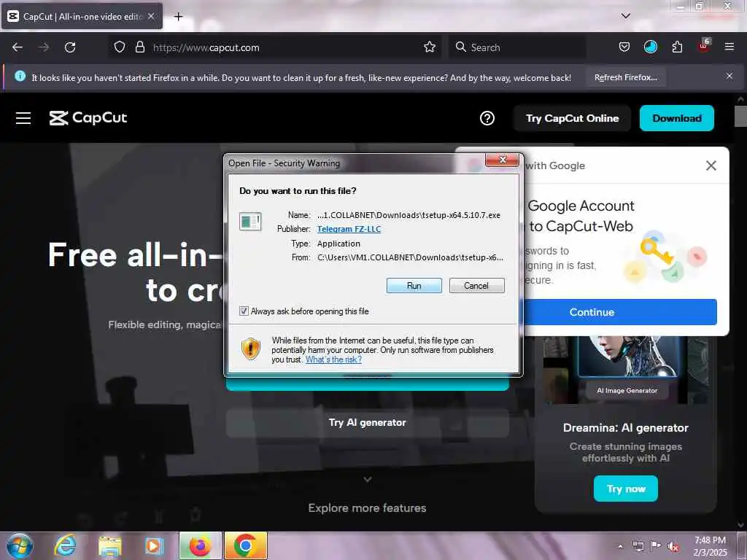This screenshot has height=560, width=747.
Task: Click the AI Image Generator thumbnail
Action: pos(627,369)
